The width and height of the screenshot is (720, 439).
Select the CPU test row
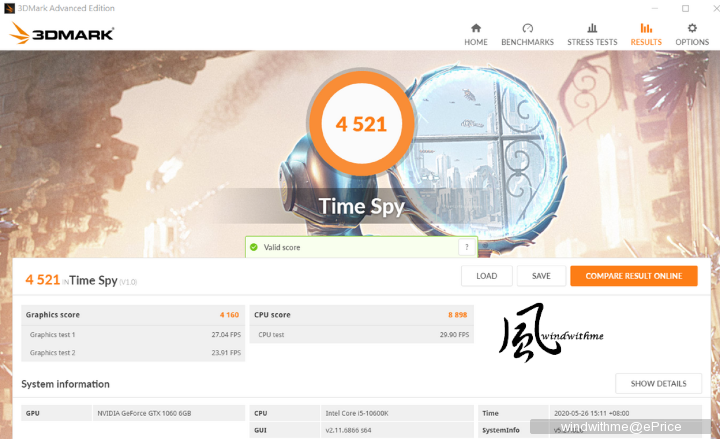[362, 335]
